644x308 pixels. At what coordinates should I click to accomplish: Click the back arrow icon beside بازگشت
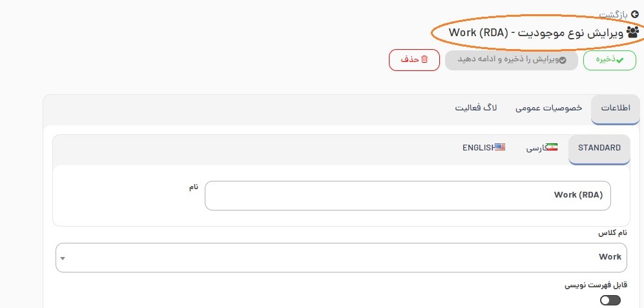634,14
